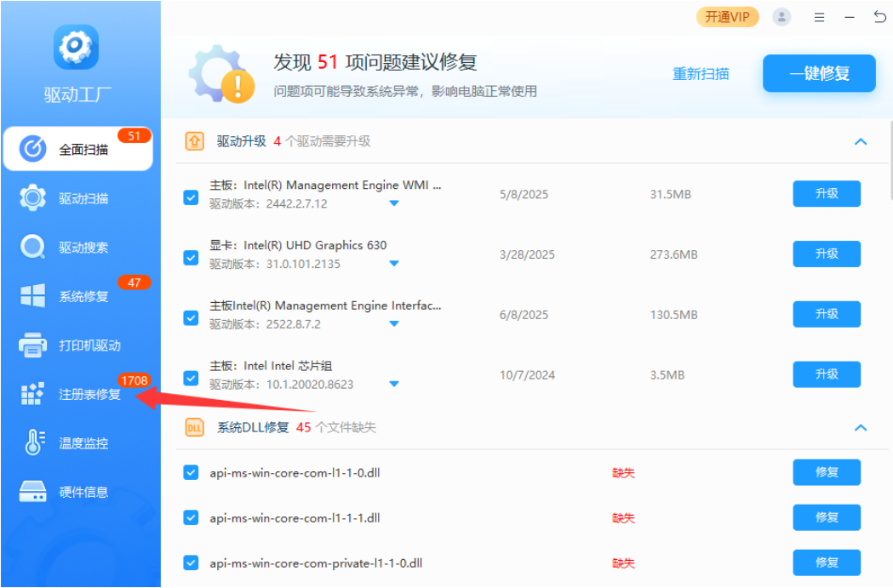
Task: Click the date 5/8/2025
Action: (524, 195)
